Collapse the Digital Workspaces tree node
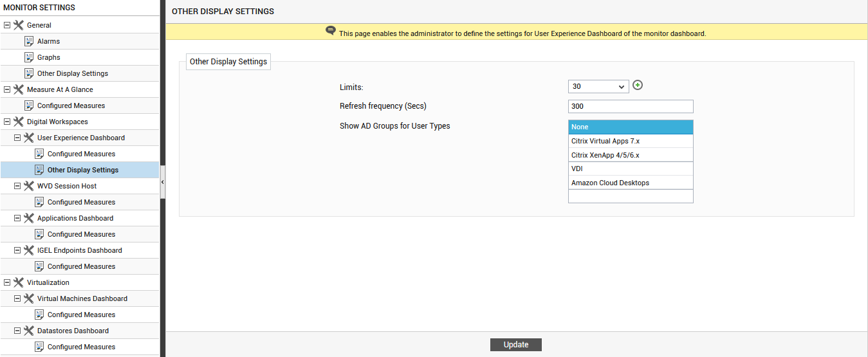This screenshot has height=357, width=868. [x=7, y=122]
